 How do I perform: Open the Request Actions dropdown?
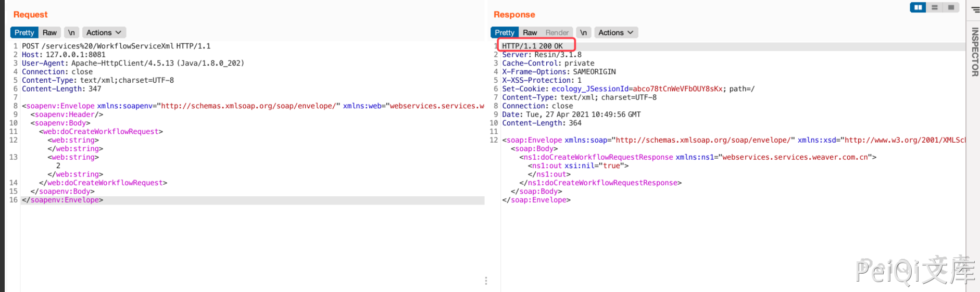104,32
